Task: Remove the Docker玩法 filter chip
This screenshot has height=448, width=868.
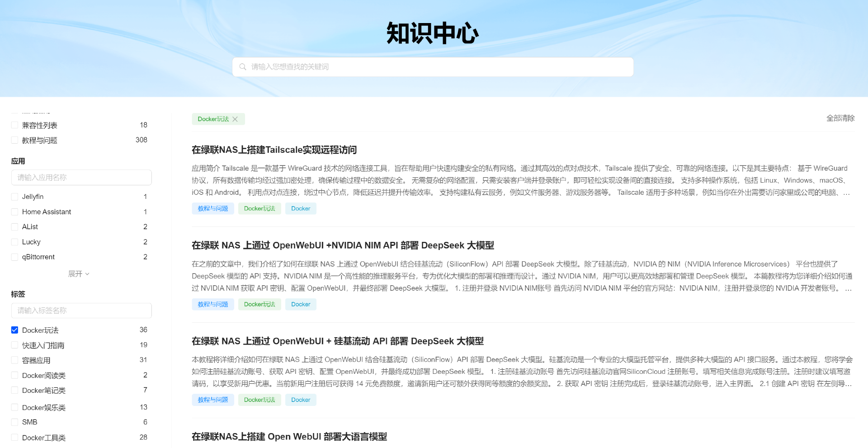Action: click(x=235, y=119)
